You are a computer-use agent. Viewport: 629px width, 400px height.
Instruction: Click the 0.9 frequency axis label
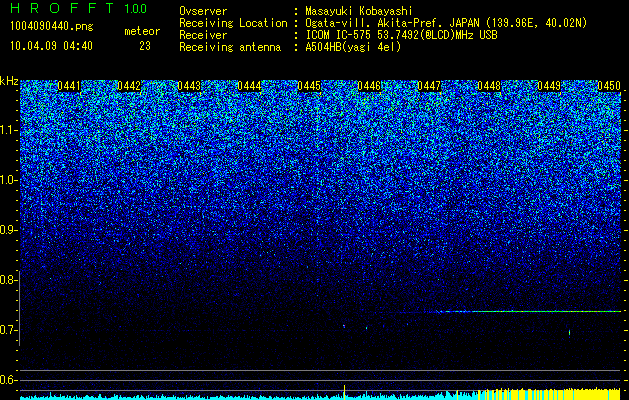(8, 230)
